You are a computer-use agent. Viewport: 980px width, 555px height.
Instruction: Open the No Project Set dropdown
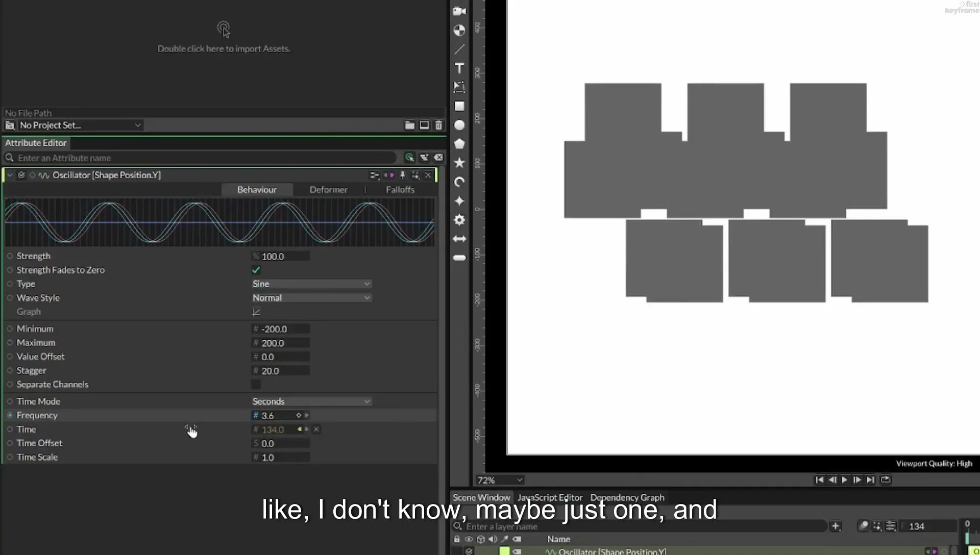point(80,125)
